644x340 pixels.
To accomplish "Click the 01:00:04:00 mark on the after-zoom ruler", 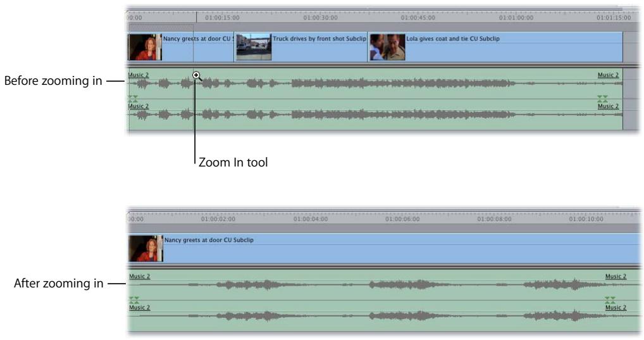I will point(311,219).
